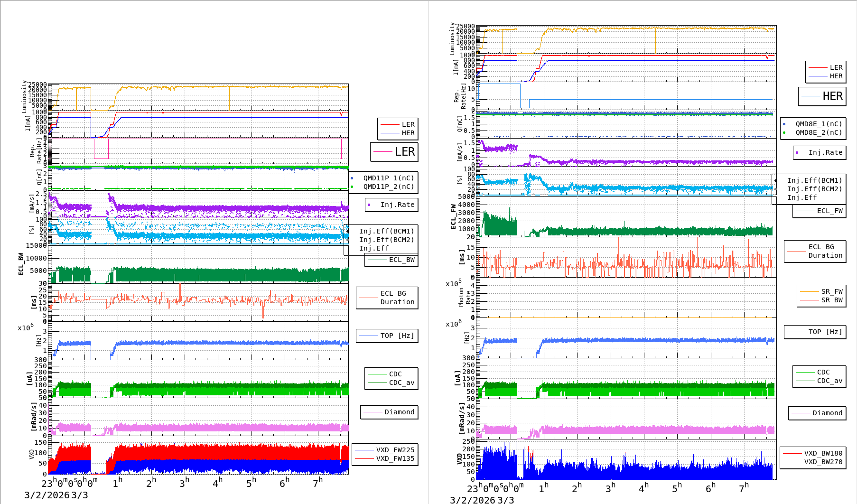
Task: Select CDC_av legend entry in right panel
Action: click(x=829, y=381)
